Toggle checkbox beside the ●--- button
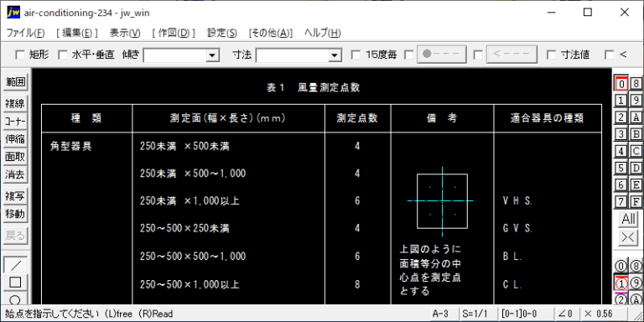Viewport: 644px width, 322px height. pyautogui.click(x=408, y=55)
